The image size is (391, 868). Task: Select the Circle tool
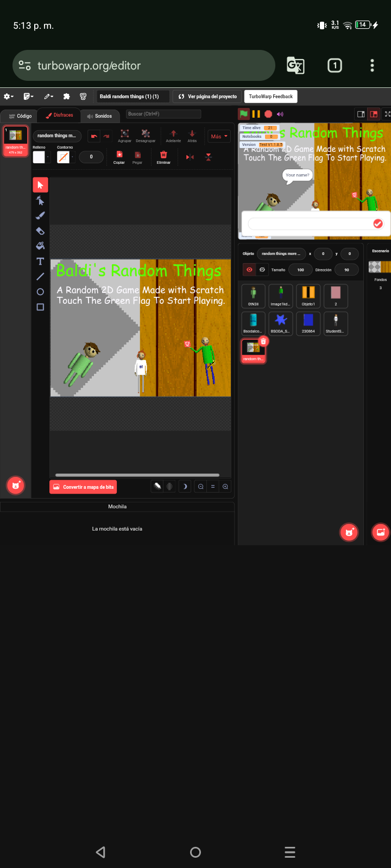(40, 291)
